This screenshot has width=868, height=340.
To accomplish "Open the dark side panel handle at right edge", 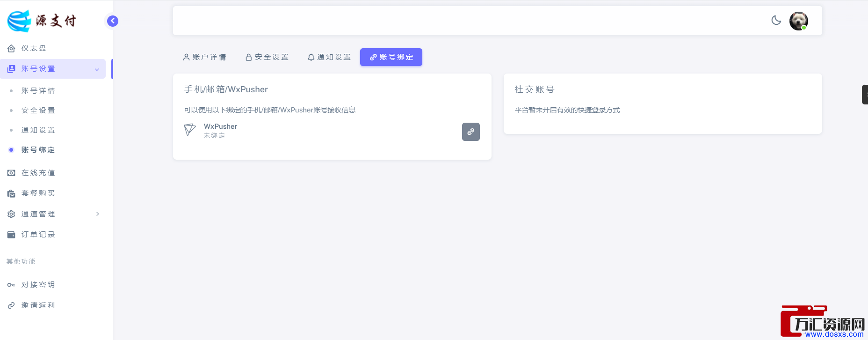I will coord(865,95).
